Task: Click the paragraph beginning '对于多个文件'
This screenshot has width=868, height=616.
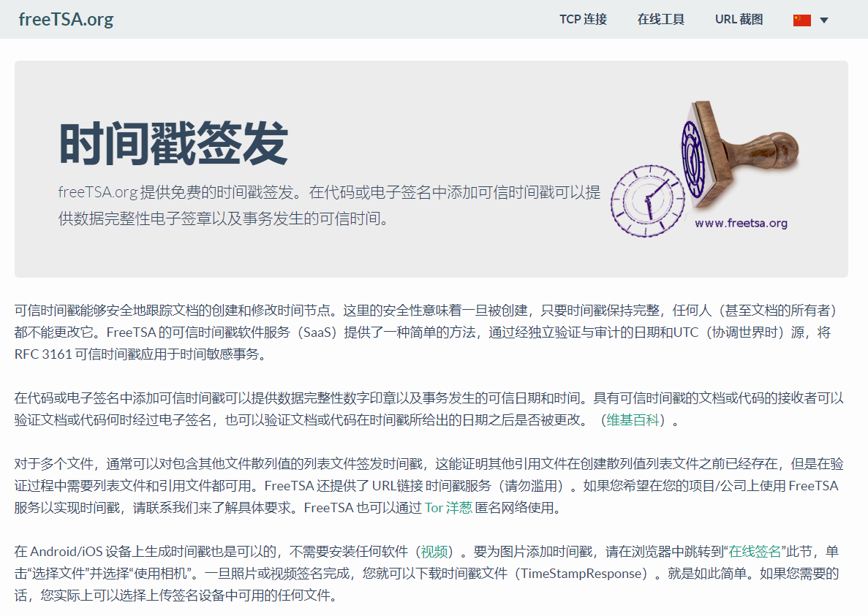Action: tap(429, 486)
